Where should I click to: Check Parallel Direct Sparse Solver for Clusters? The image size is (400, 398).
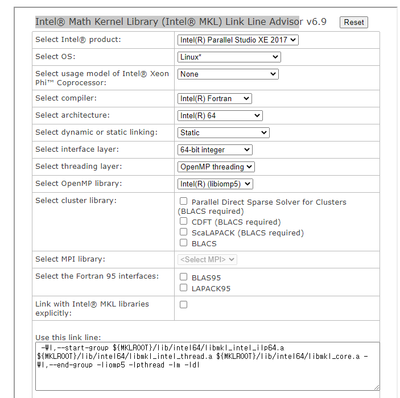[x=183, y=201]
